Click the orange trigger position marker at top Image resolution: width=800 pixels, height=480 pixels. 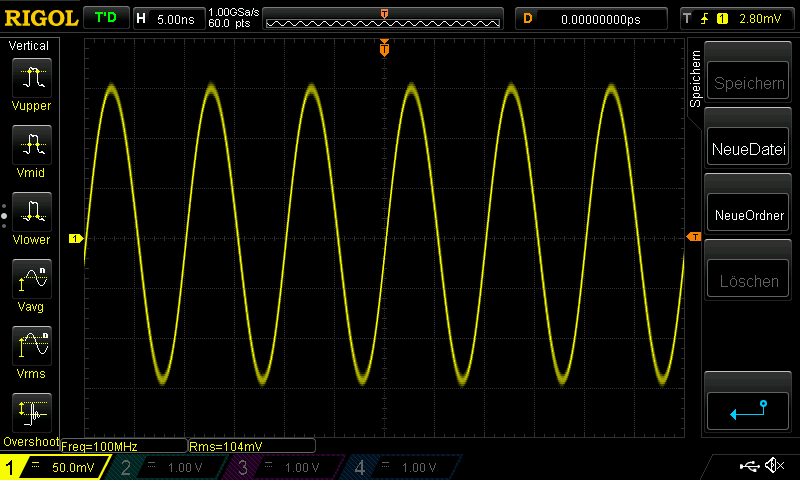point(384,48)
